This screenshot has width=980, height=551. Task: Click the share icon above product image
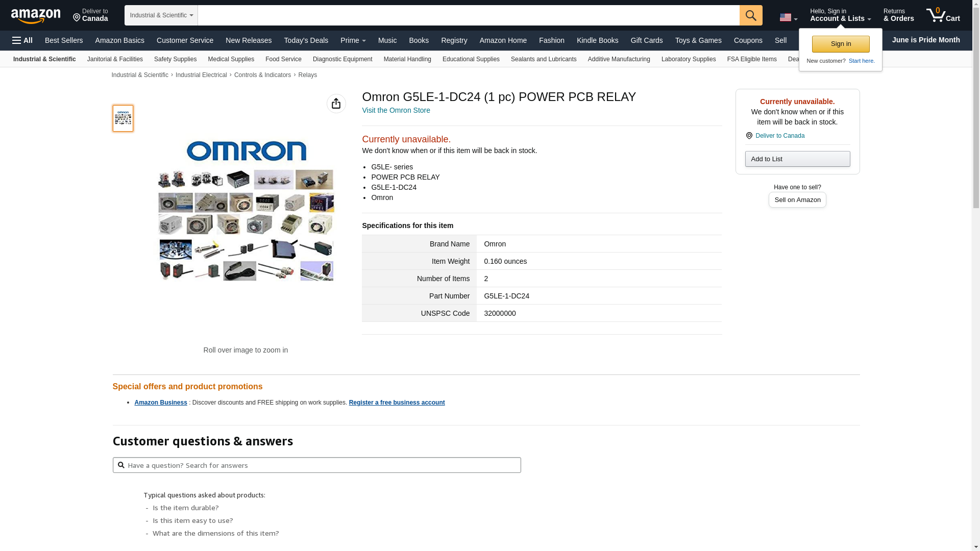coord(336,104)
